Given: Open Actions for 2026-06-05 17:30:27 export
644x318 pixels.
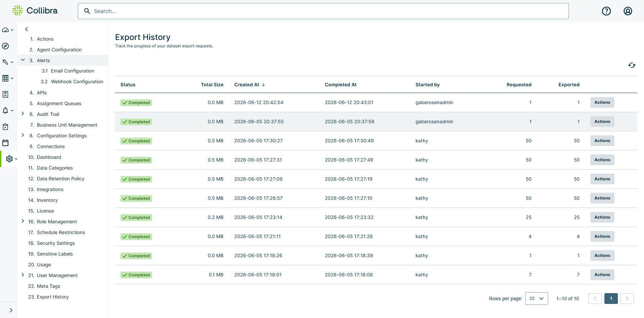Looking at the screenshot, I should (602, 141).
